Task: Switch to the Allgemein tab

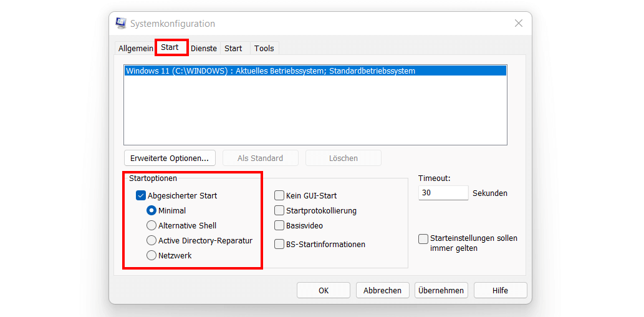Action: pyautogui.click(x=135, y=49)
